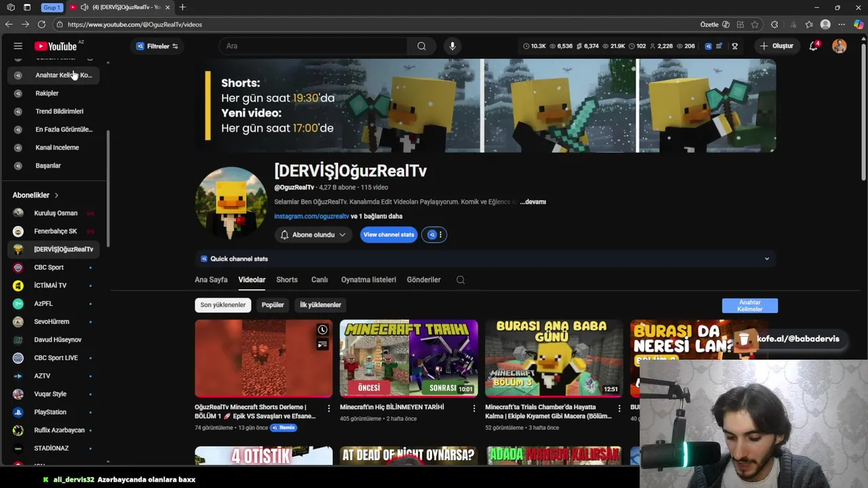This screenshot has height=488, width=868.
Task: Click View channel stats button
Action: (389, 235)
